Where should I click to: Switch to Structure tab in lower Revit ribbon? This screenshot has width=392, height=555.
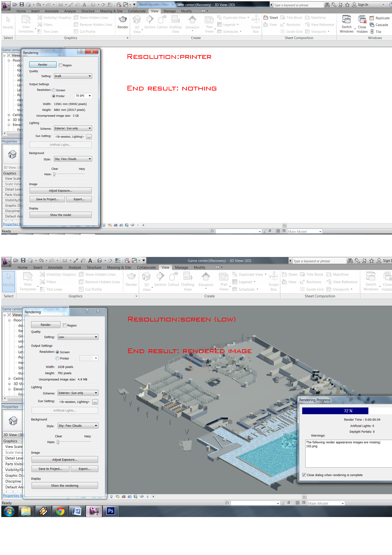click(94, 267)
